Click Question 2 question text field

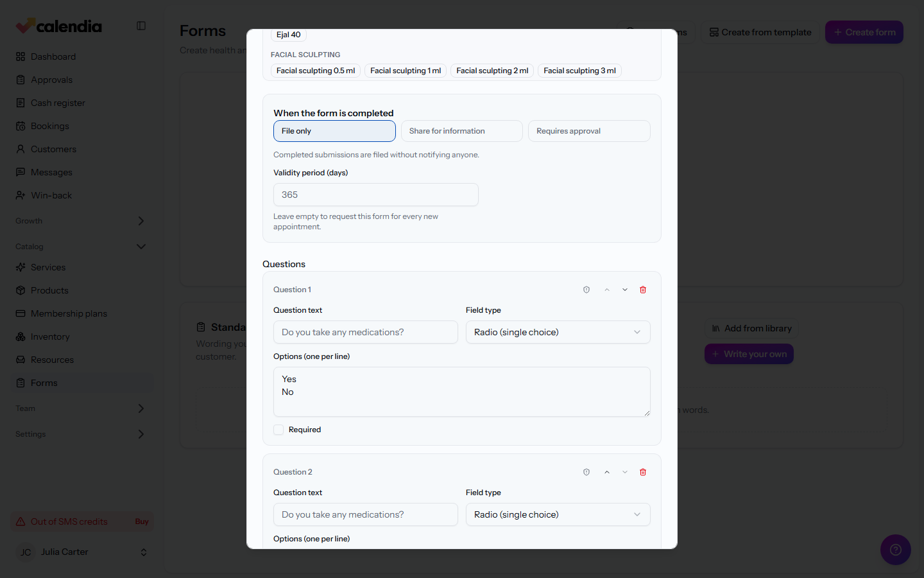[x=366, y=514]
